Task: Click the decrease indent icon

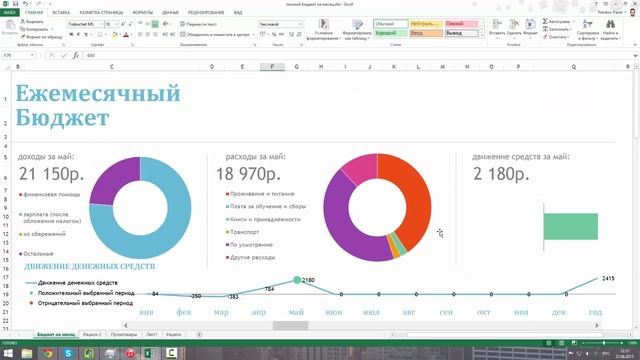Action: [x=165, y=35]
